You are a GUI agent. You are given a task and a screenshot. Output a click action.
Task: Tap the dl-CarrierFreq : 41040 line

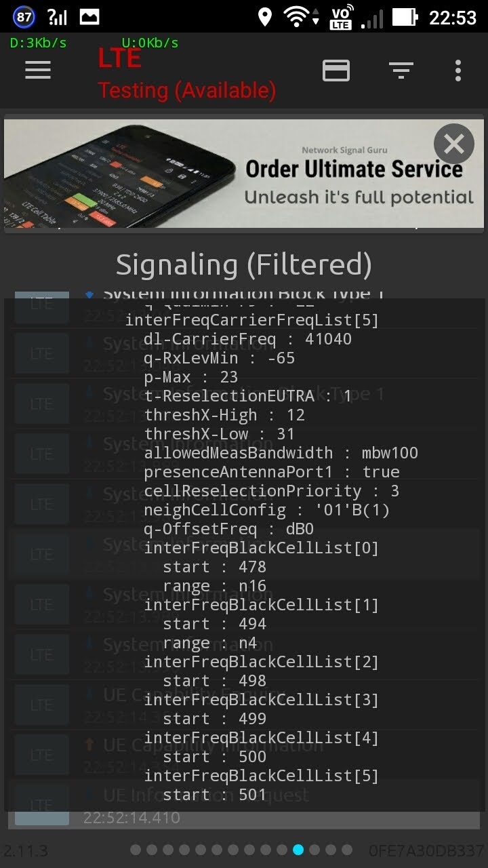[247, 339]
